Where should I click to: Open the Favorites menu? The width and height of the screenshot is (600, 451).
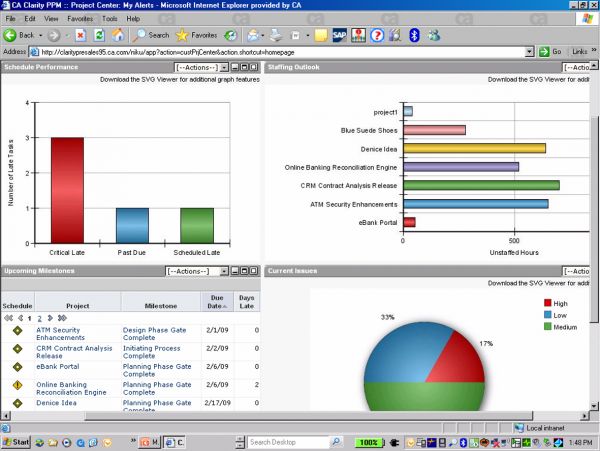point(80,19)
